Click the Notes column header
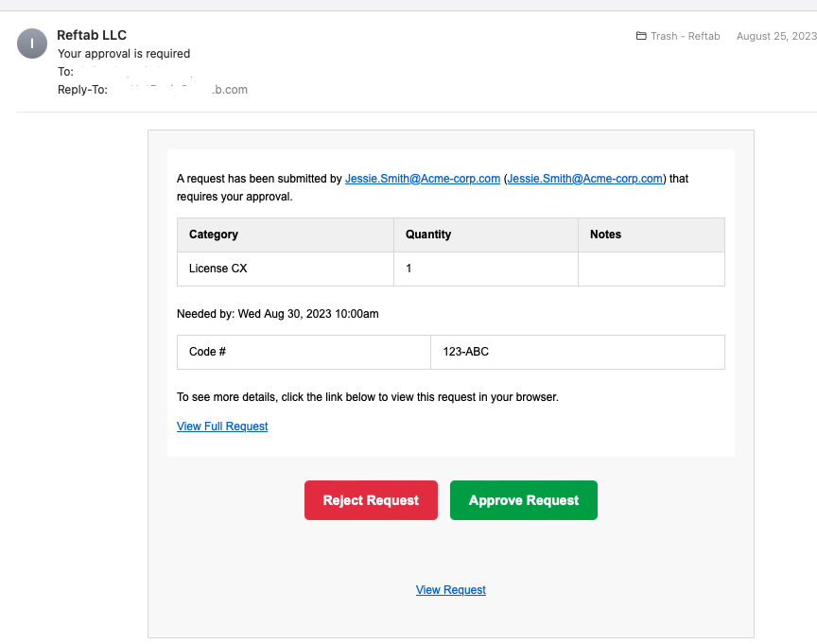817x644 pixels. [605, 235]
